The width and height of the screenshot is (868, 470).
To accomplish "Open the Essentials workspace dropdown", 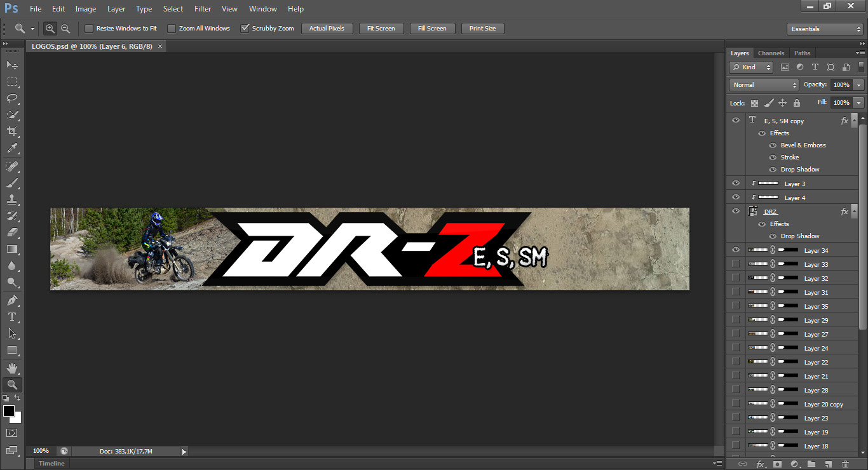I will pyautogui.click(x=825, y=29).
